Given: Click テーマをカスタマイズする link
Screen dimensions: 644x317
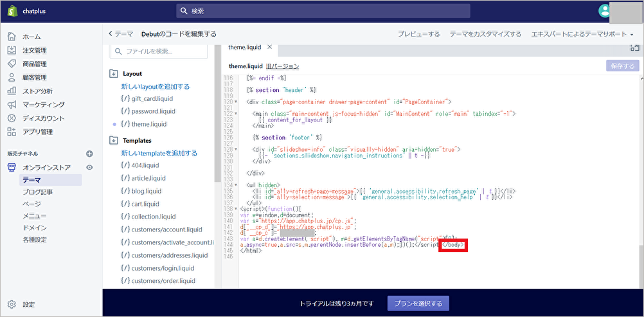Looking at the screenshot, I should click(485, 34).
